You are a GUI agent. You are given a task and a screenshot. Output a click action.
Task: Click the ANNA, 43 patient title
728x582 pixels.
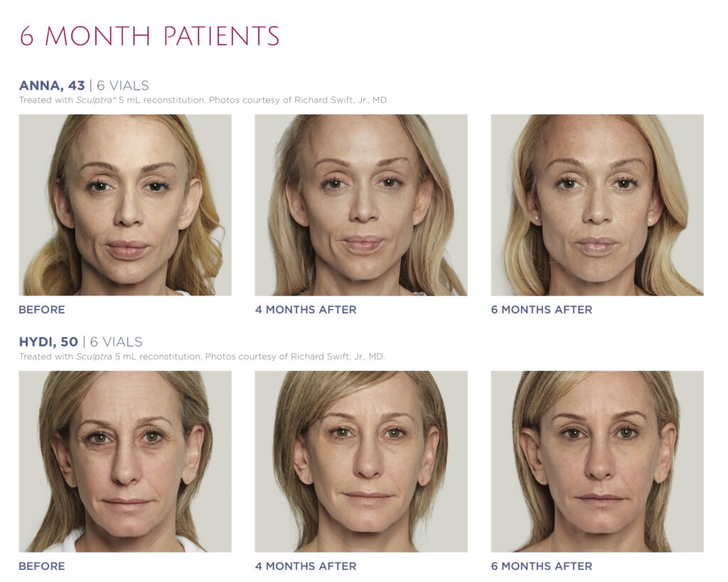coord(52,85)
